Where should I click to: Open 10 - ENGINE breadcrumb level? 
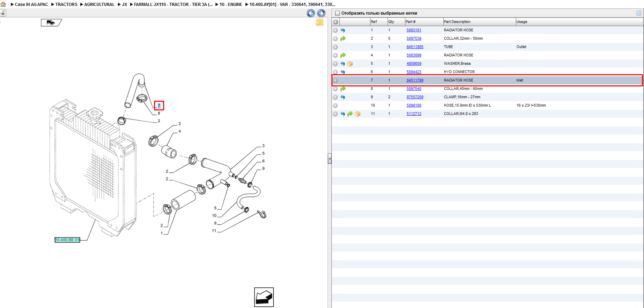point(231,5)
